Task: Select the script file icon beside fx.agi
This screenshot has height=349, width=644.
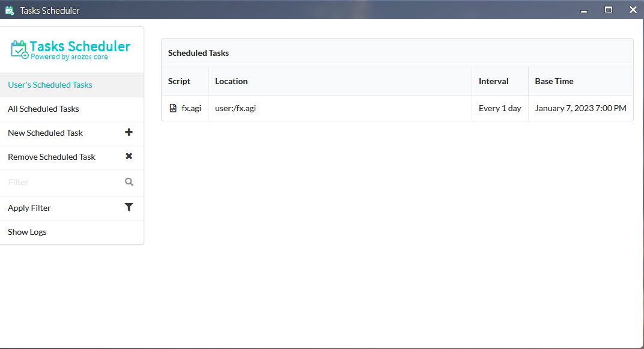Action: pyautogui.click(x=173, y=109)
